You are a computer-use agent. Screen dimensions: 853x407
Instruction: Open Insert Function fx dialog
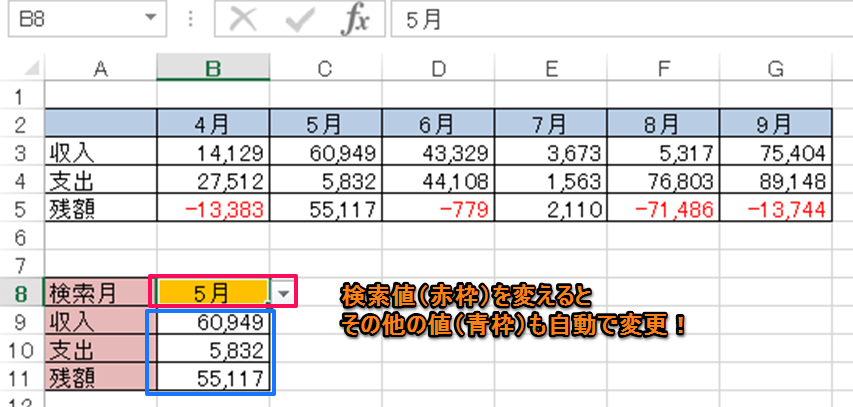tap(353, 21)
